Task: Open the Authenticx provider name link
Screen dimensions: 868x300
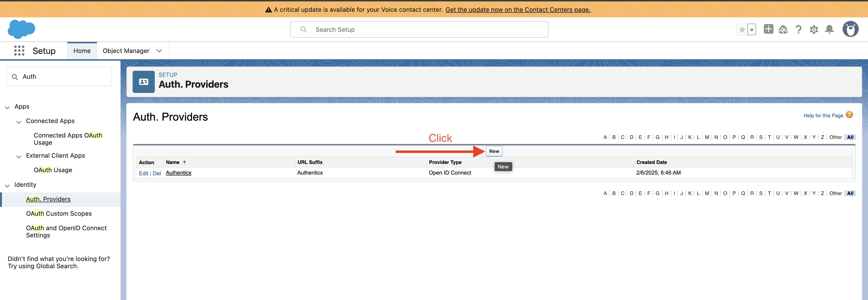Action: [178, 173]
